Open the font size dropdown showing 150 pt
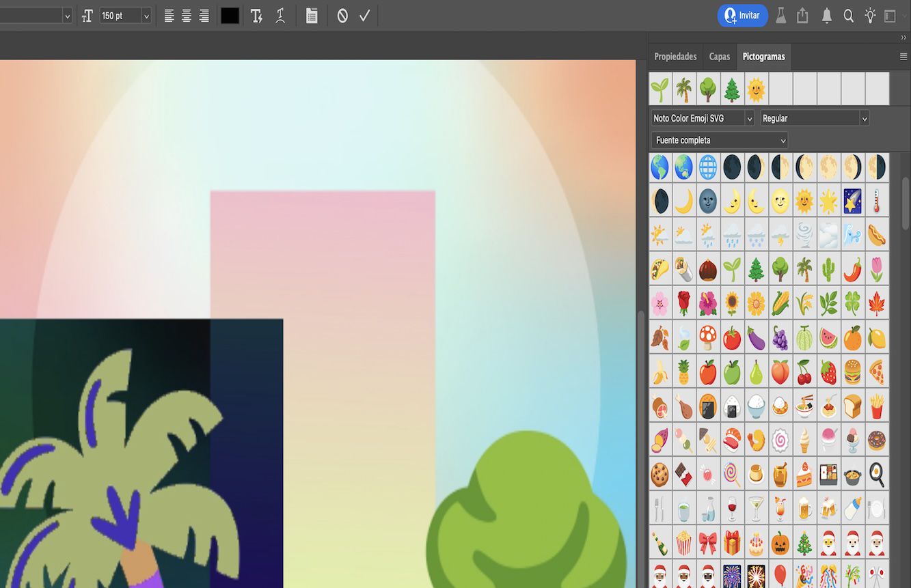This screenshot has height=588, width=911. (147, 15)
